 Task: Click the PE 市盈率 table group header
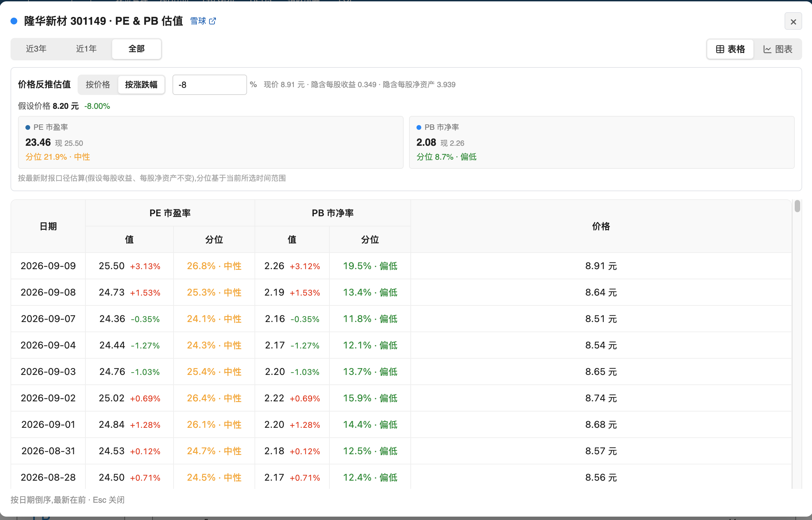pos(170,213)
